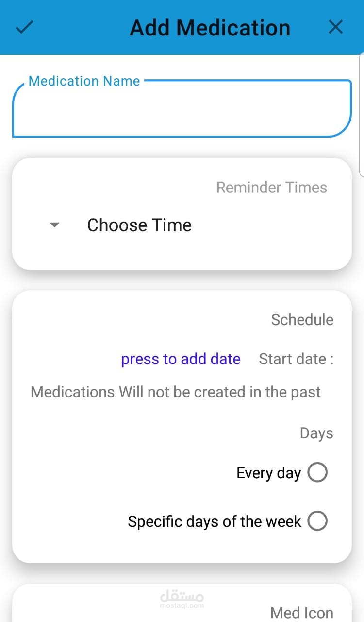Select the Every day radio button
This screenshot has height=622, width=364.
[317, 472]
